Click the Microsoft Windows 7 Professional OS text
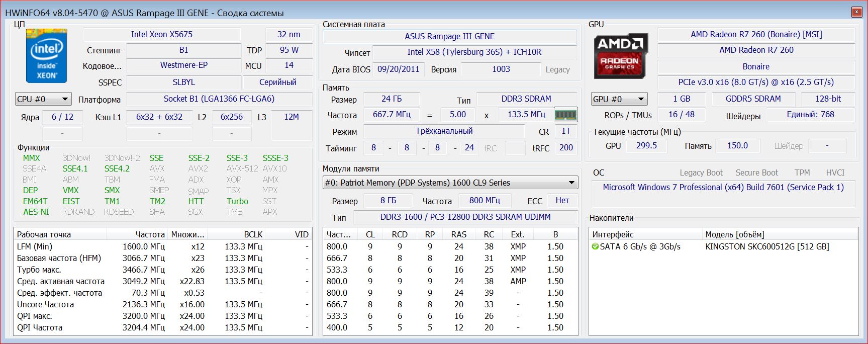 pos(723,187)
